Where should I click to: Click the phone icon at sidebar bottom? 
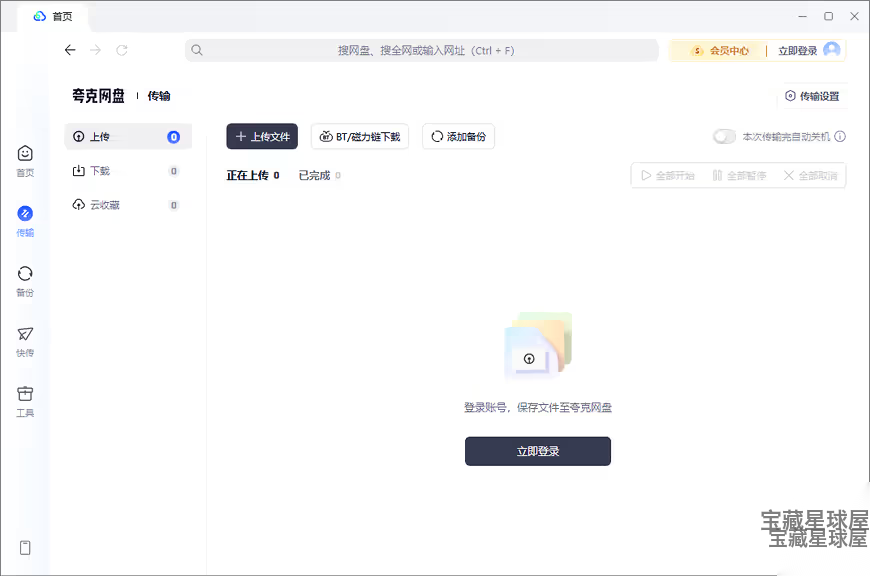[x=25, y=548]
